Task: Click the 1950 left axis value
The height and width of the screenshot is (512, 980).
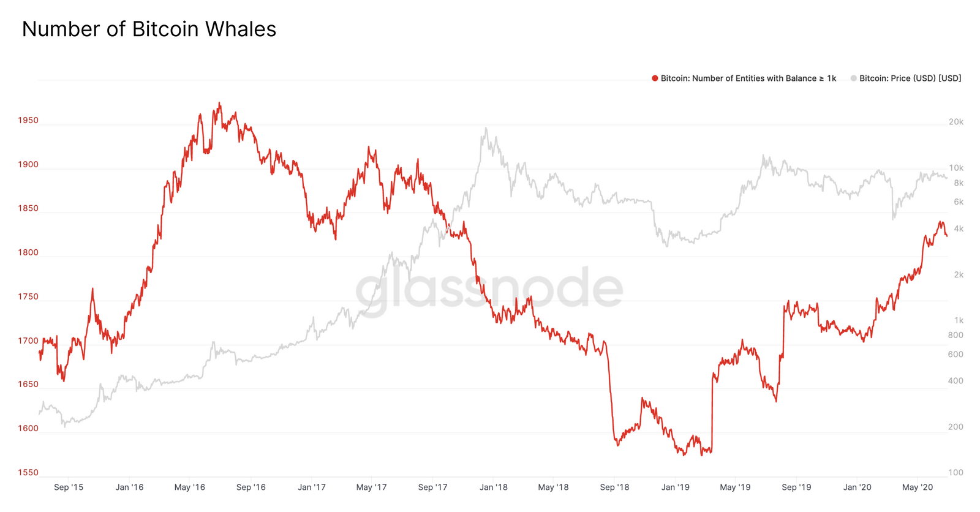Action: click(28, 121)
